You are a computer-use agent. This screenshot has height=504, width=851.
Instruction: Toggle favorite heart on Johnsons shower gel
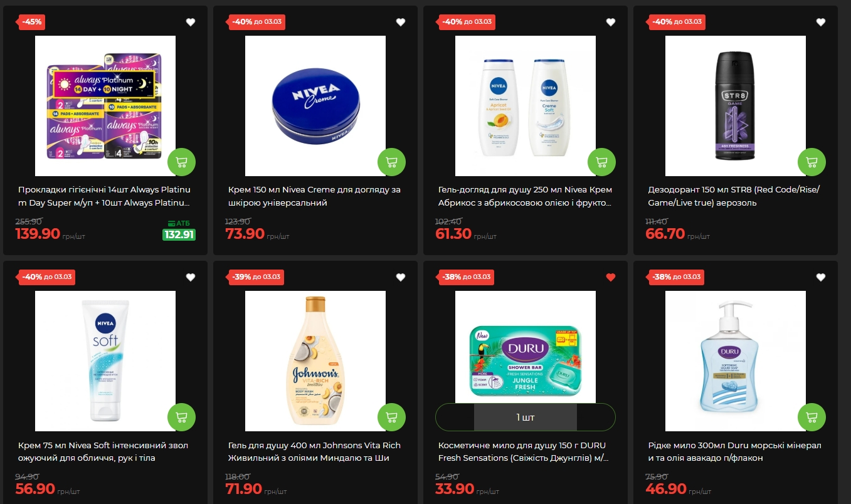click(x=401, y=277)
